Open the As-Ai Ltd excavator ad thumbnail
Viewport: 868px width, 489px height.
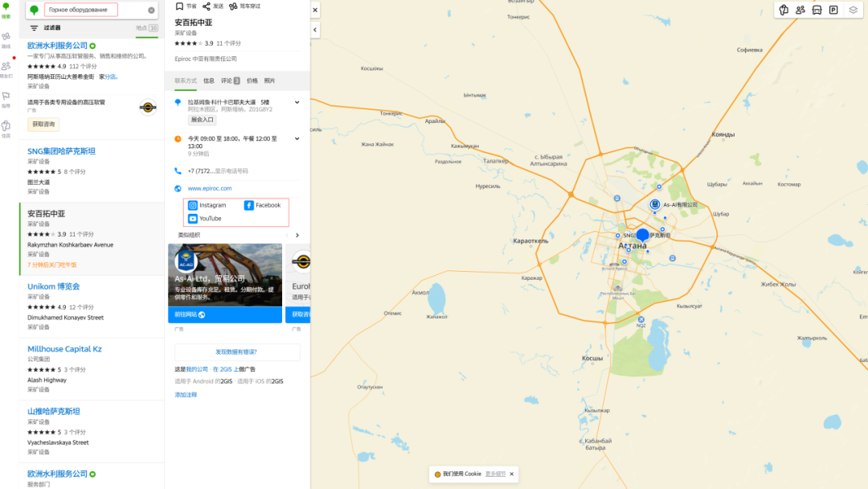coord(225,275)
